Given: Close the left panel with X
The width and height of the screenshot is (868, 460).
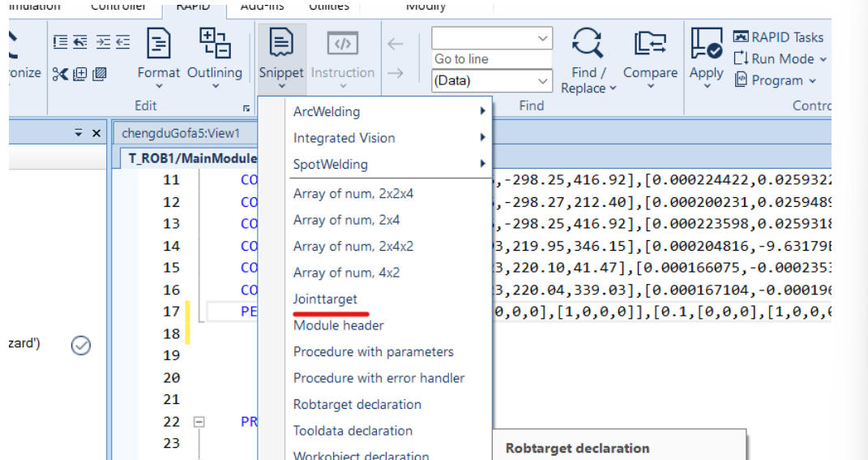Looking at the screenshot, I should 96,133.
